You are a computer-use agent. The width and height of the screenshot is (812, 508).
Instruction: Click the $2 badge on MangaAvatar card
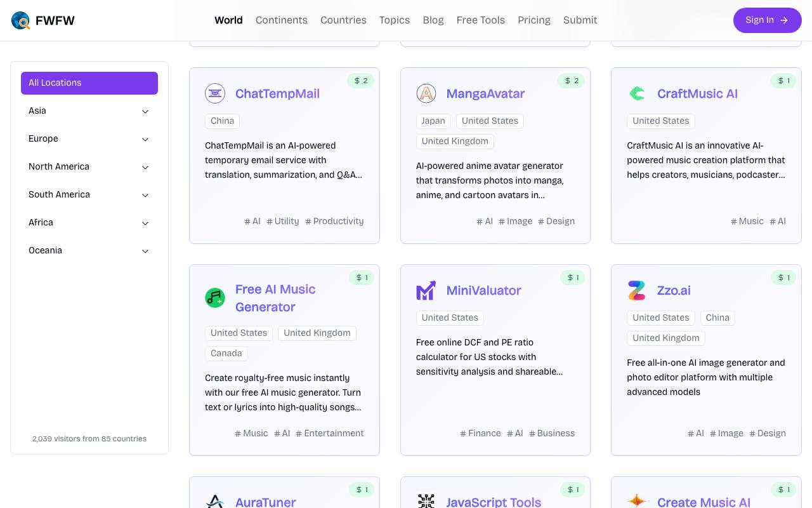coord(572,81)
